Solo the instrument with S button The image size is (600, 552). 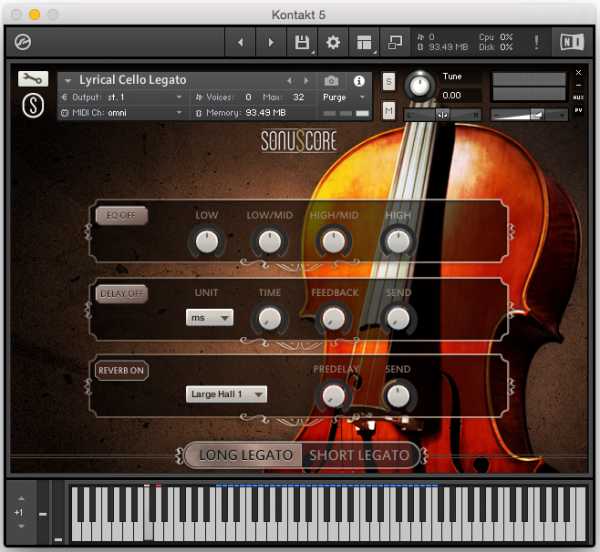[389, 81]
